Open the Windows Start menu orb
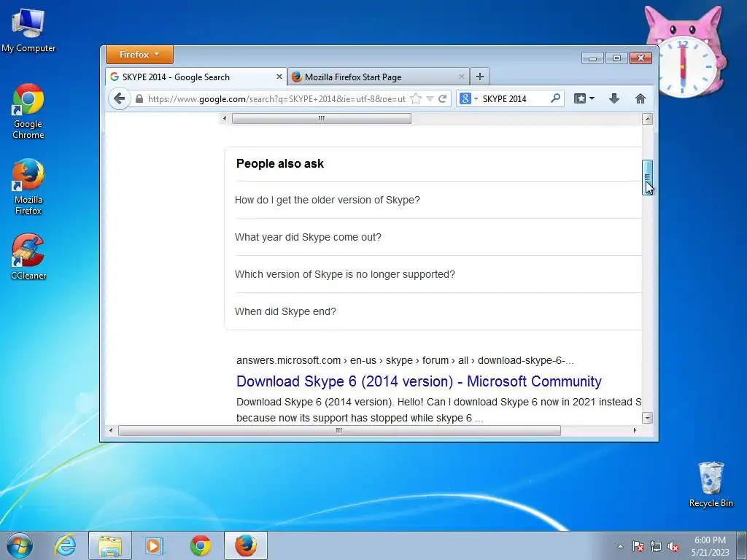Screen dimensions: 747x560 [x=20, y=545]
